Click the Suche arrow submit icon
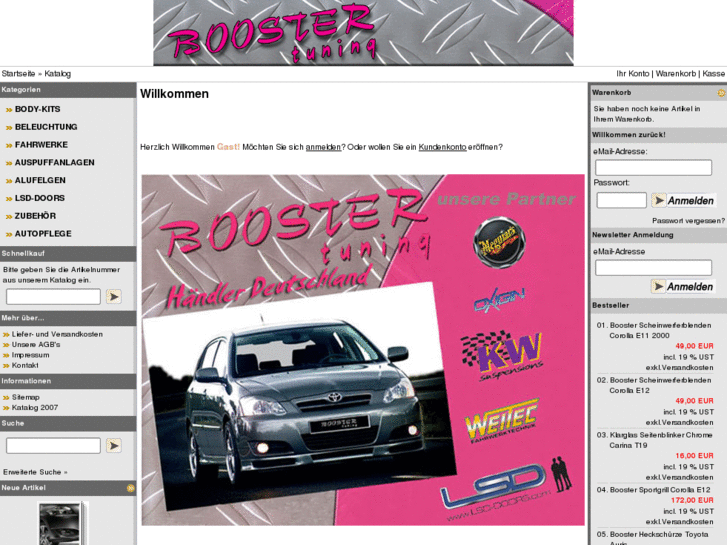Image resolution: width=727 pixels, height=545 pixels. click(114, 446)
